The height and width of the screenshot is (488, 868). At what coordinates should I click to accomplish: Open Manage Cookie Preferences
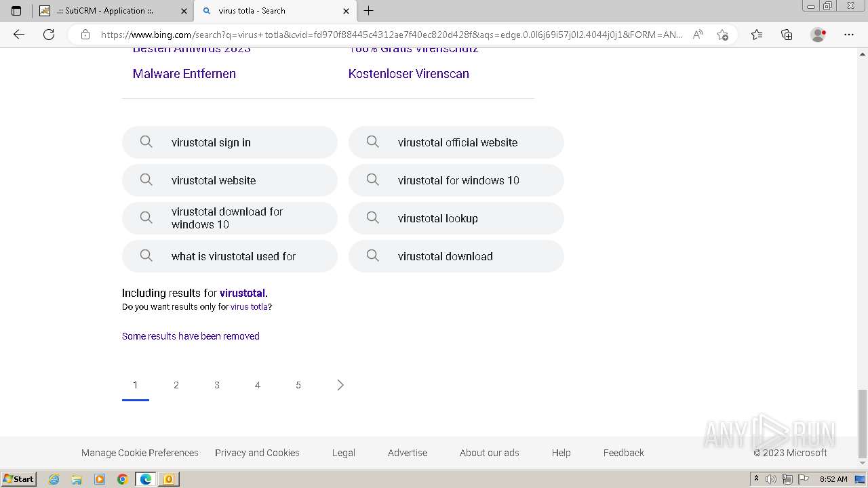click(140, 453)
